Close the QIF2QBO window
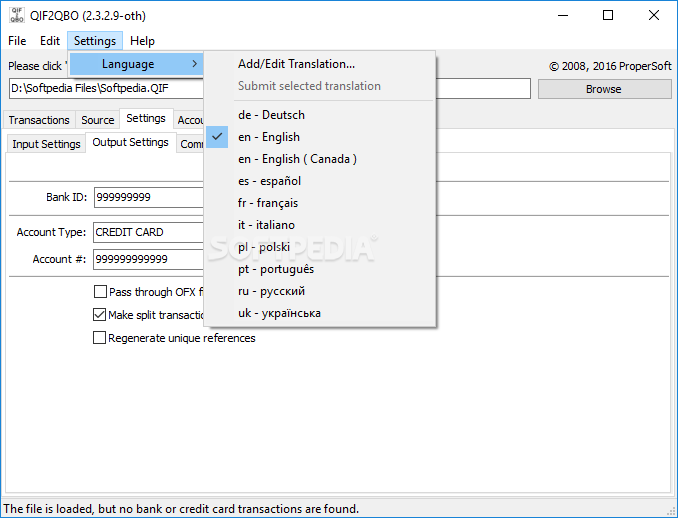 point(654,16)
